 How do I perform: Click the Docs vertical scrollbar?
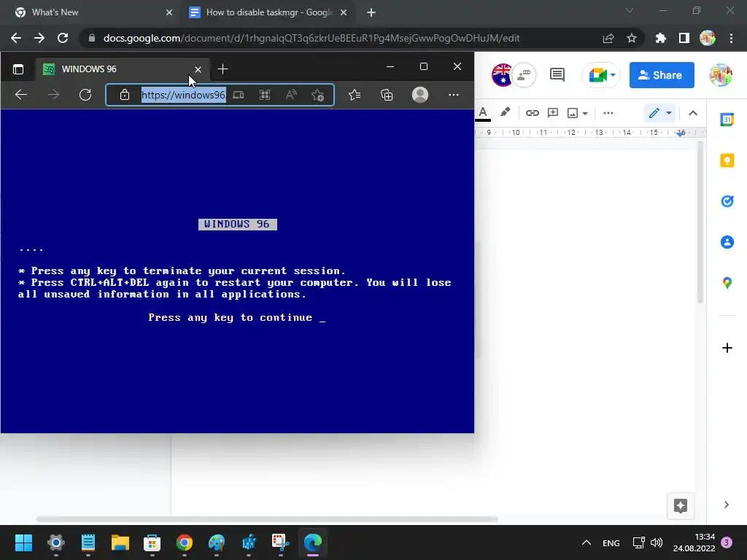[700, 222]
